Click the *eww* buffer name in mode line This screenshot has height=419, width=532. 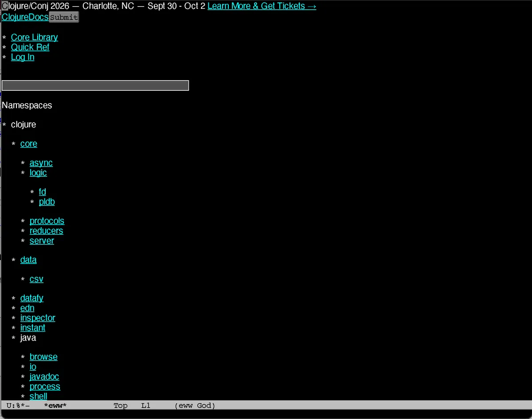point(55,406)
